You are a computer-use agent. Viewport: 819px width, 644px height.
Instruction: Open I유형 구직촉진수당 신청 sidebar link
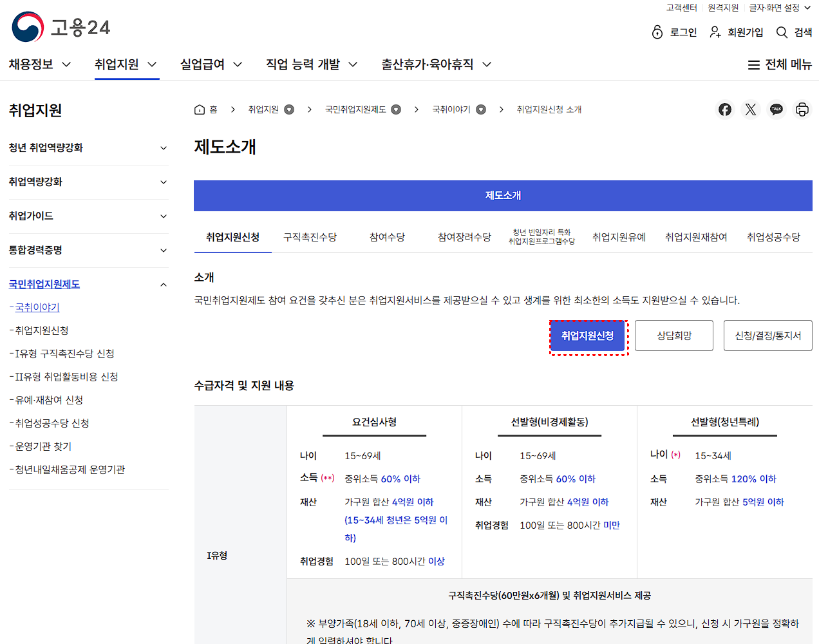[64, 354]
